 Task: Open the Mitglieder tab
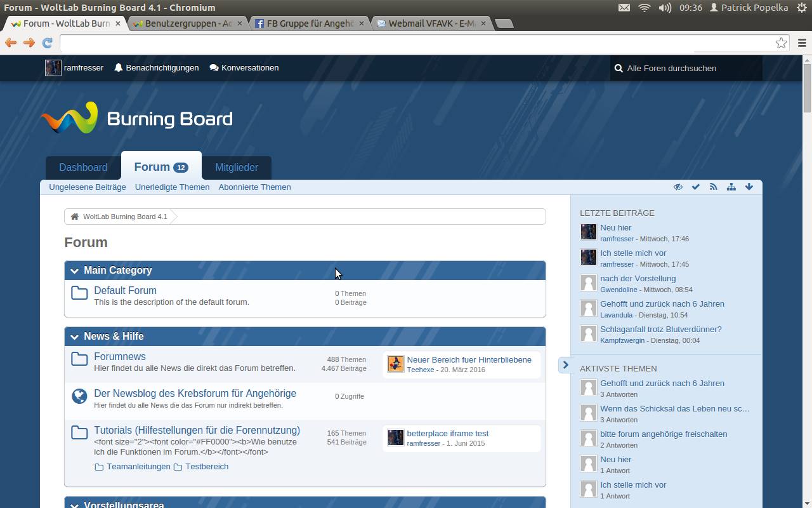pyautogui.click(x=237, y=168)
